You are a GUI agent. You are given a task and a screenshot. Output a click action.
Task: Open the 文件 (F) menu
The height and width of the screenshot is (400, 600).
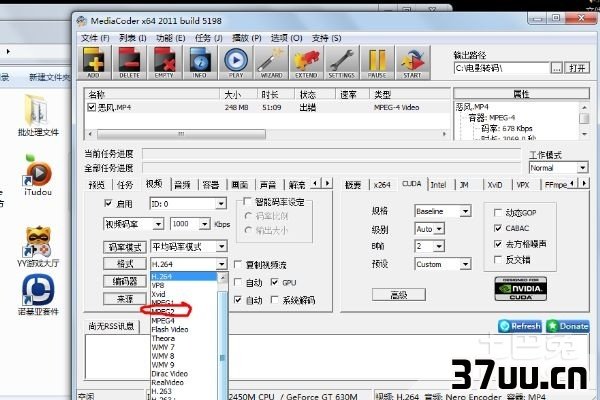pos(95,38)
